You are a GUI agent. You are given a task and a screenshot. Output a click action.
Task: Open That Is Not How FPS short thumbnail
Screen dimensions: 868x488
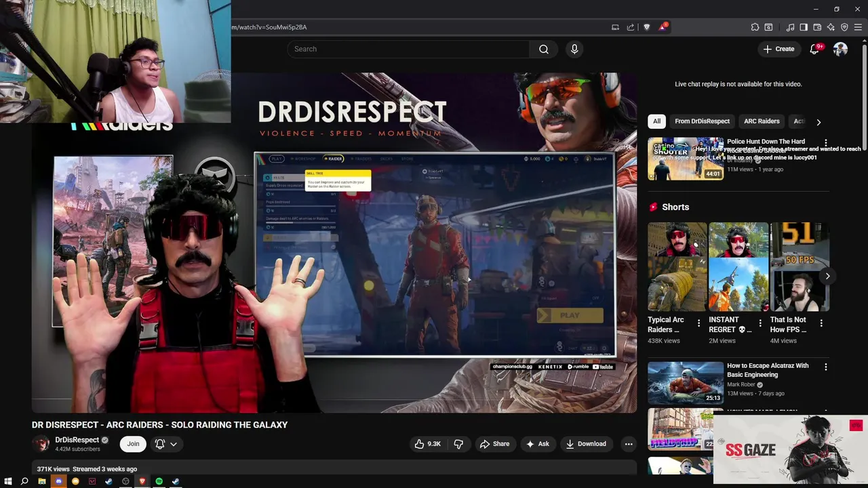tap(800, 267)
